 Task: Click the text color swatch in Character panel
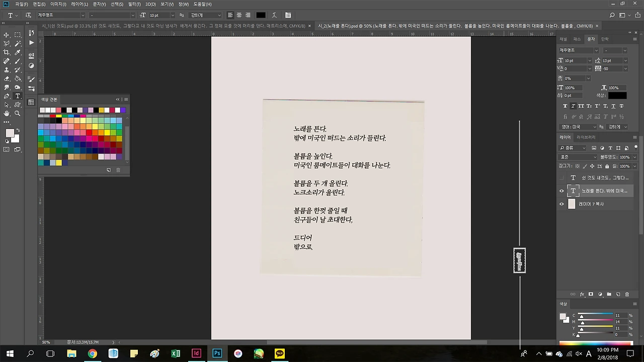coord(617,95)
